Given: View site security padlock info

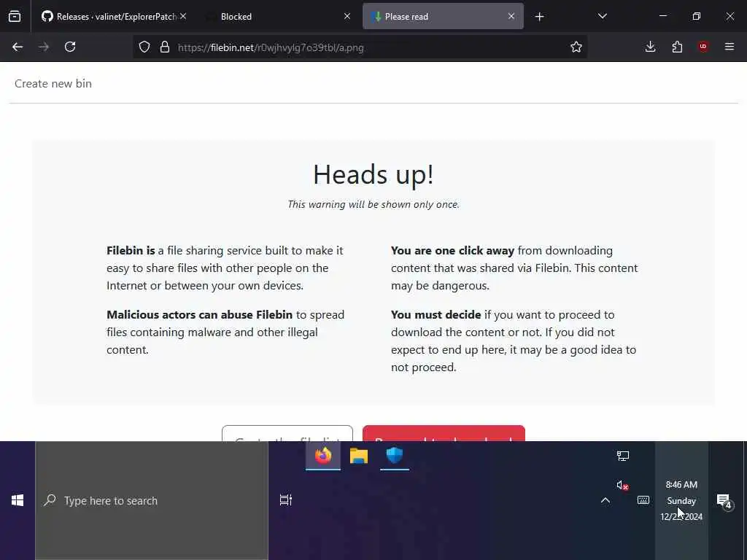Looking at the screenshot, I should tap(165, 47).
